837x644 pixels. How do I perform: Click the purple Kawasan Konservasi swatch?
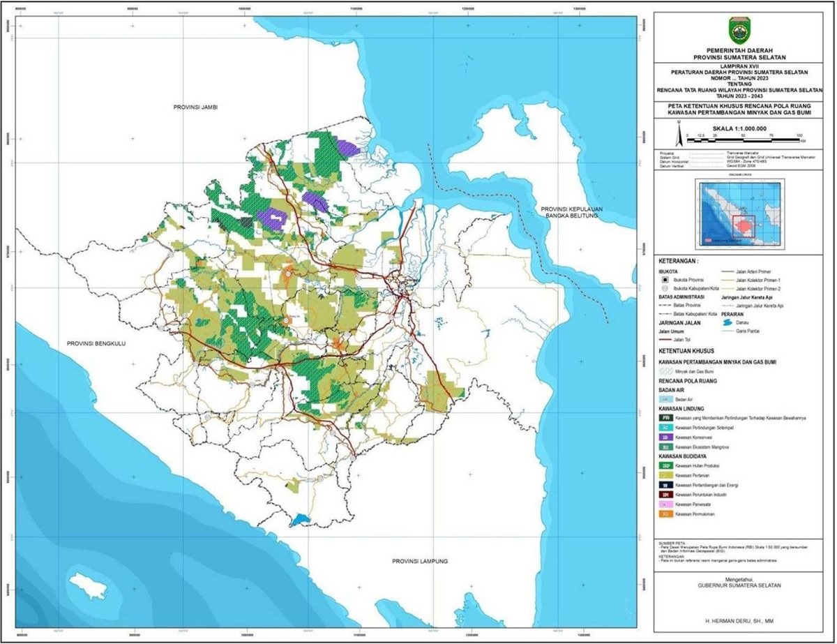667,436
